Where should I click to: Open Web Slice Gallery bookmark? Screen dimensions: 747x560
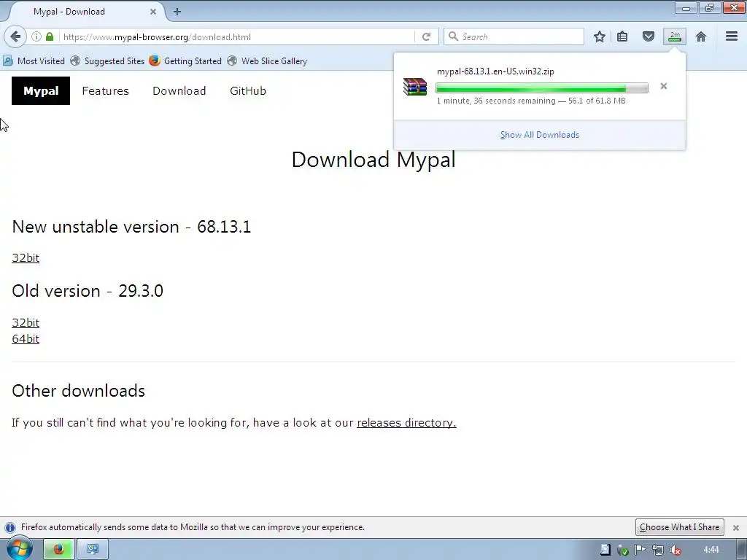[x=267, y=61]
